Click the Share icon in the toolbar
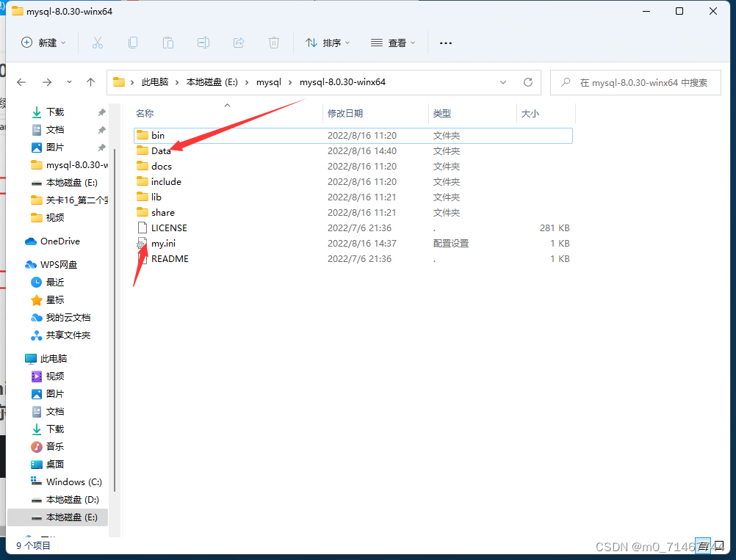Viewport: 736px width, 560px height. 239,43
